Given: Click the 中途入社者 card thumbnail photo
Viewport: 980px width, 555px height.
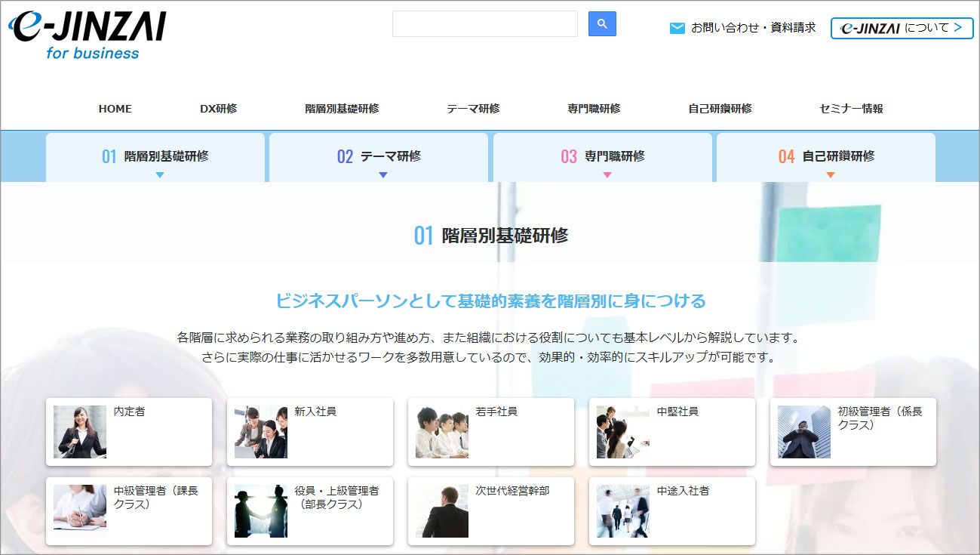Looking at the screenshot, I should pos(623,511).
